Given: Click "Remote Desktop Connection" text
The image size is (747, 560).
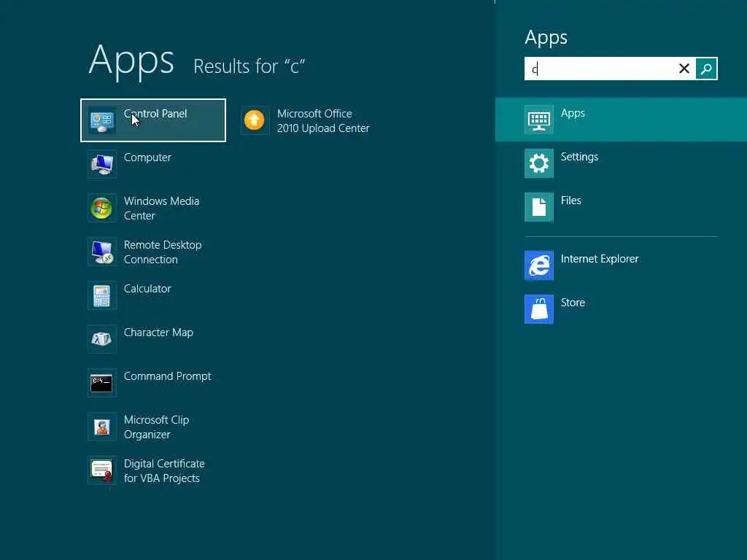Looking at the screenshot, I should click(x=163, y=252).
